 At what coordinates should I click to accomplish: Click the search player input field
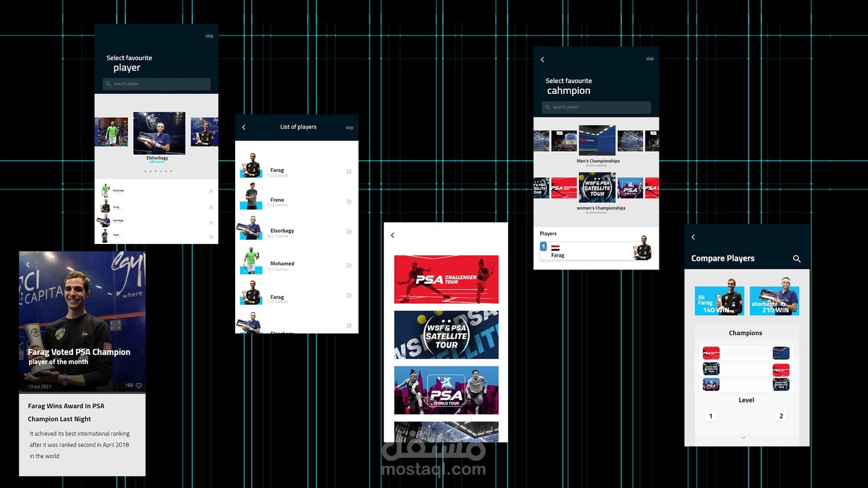point(156,84)
